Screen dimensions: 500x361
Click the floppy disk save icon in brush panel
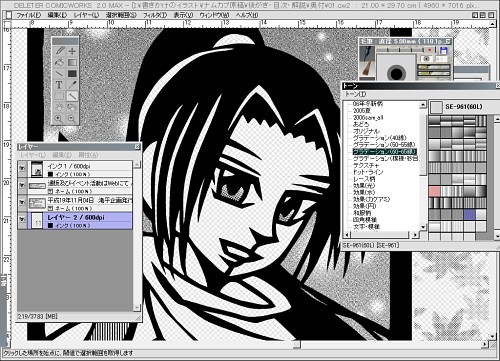(443, 50)
